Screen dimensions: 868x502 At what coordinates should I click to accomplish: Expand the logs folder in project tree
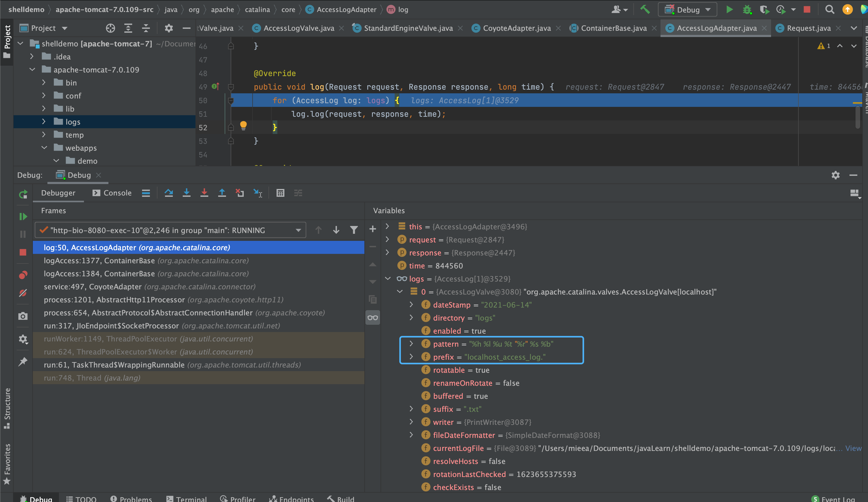tap(44, 121)
